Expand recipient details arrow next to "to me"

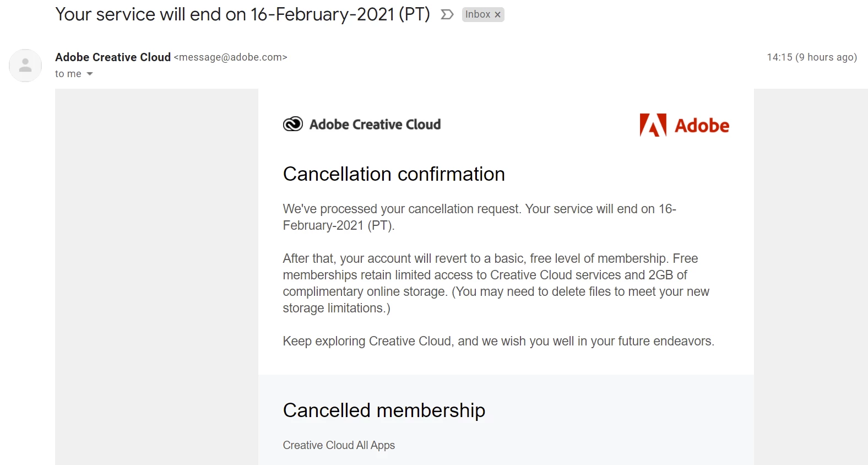point(90,74)
